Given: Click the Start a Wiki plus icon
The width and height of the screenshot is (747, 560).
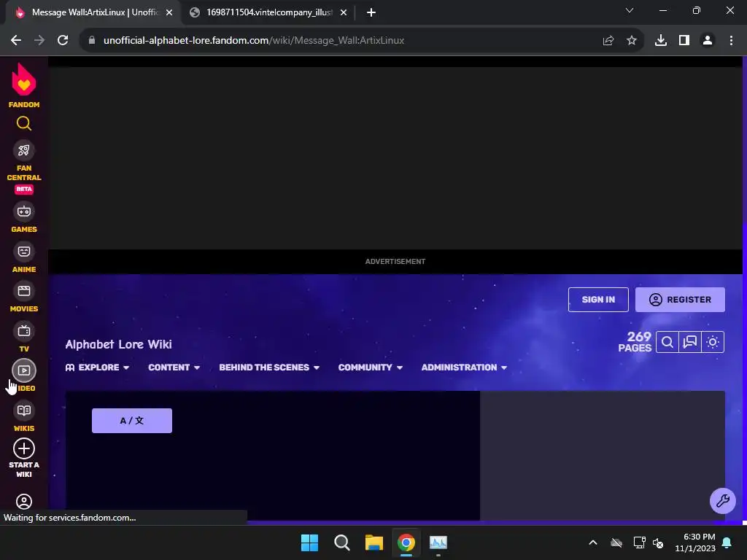Looking at the screenshot, I should click(24, 448).
